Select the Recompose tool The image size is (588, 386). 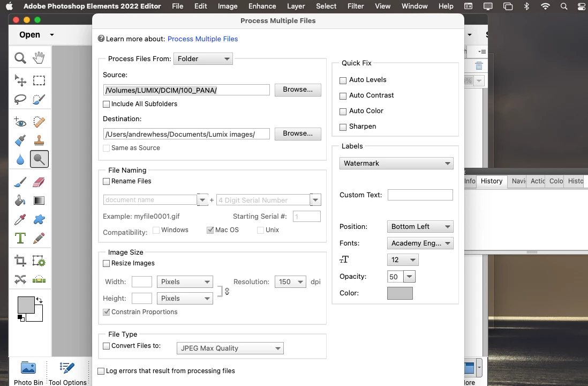point(39,261)
